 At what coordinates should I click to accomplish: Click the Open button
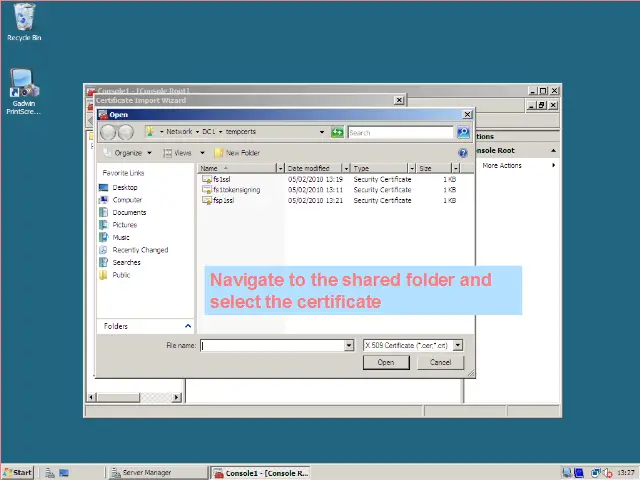pos(386,362)
